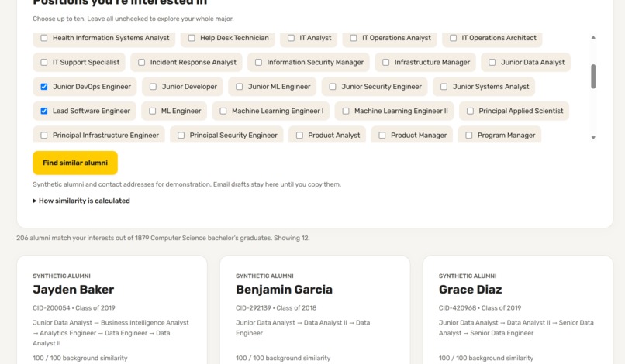Select the IT Analyst checkbox

(291, 38)
